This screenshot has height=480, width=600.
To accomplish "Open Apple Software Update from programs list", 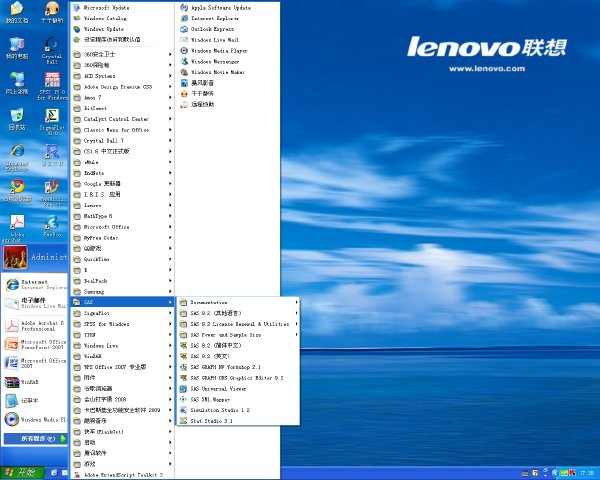I will [x=215, y=8].
